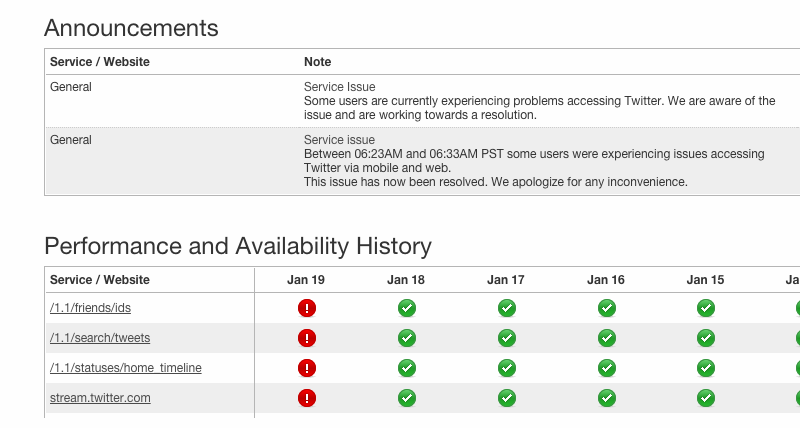Open the /1.1/statuses/home_timeline link
Viewport: 800px width, 428px height.
tap(125, 368)
